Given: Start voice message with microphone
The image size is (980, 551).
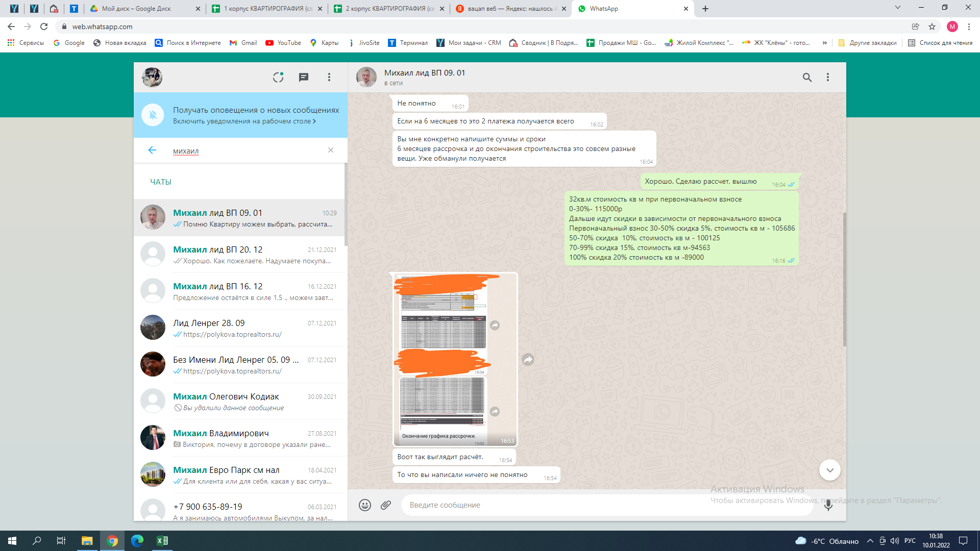Looking at the screenshot, I should coord(828,505).
